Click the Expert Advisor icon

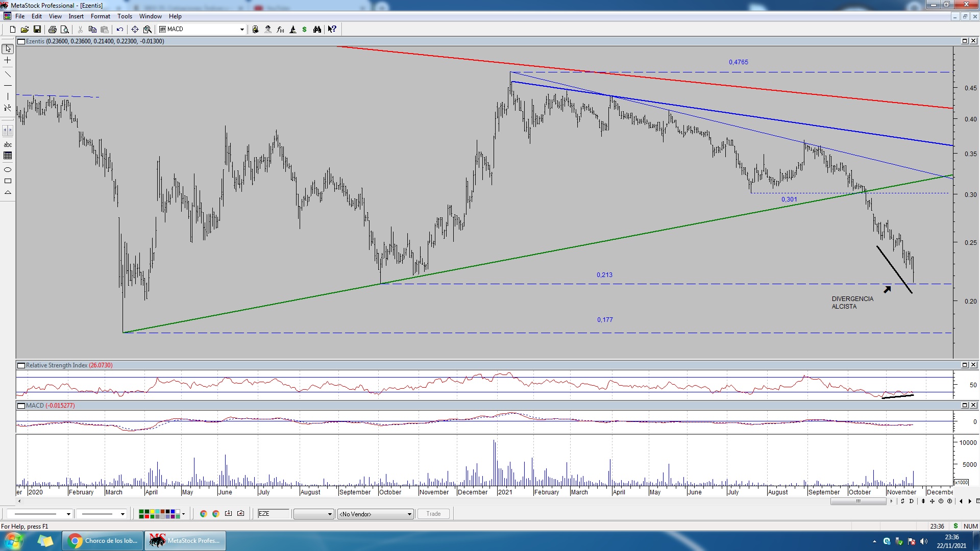[x=268, y=30]
